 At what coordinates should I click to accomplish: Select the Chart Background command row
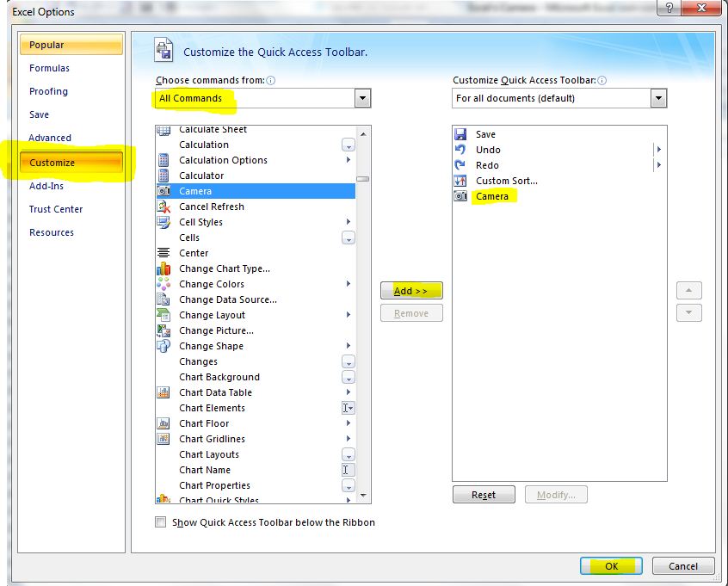[256, 377]
